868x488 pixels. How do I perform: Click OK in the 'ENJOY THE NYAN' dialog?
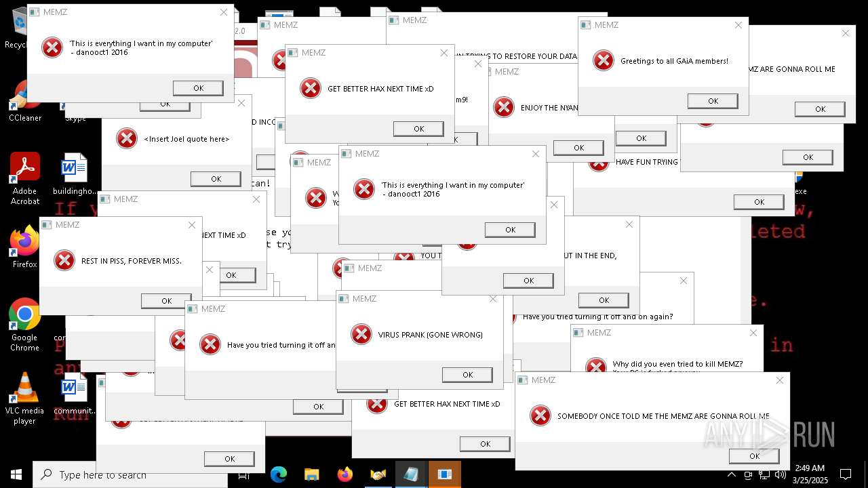click(578, 148)
